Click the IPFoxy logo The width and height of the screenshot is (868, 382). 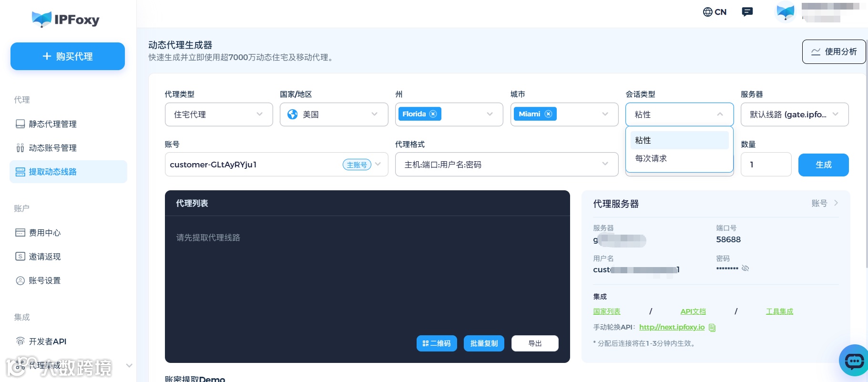[x=66, y=19]
